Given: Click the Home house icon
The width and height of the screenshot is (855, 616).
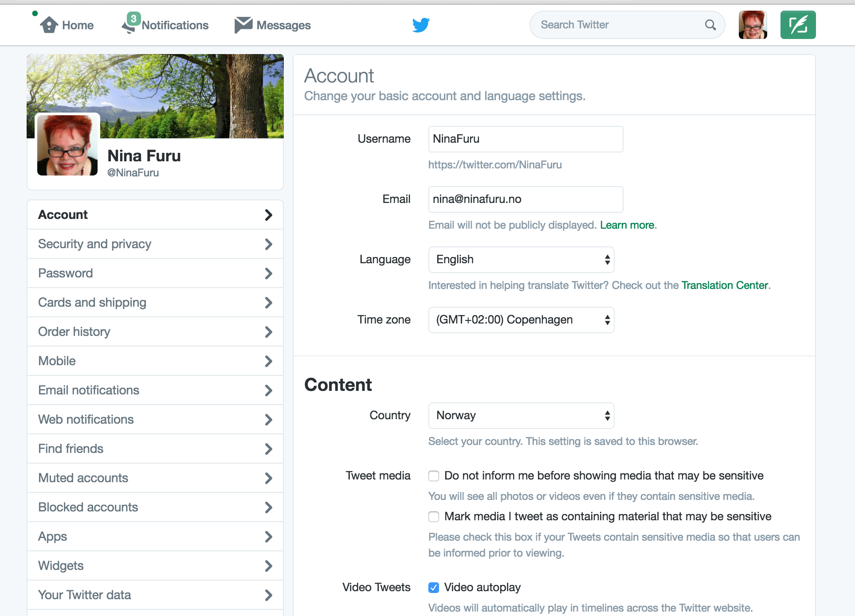Looking at the screenshot, I should click(x=49, y=25).
